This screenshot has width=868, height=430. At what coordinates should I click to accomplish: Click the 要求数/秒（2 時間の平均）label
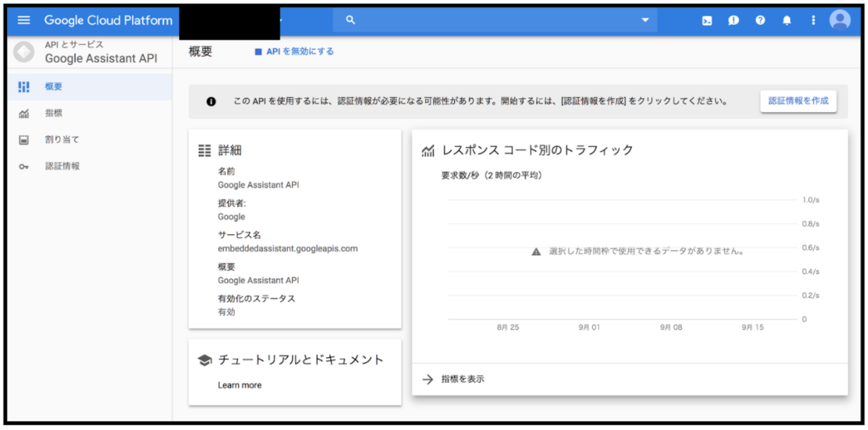click(x=492, y=176)
